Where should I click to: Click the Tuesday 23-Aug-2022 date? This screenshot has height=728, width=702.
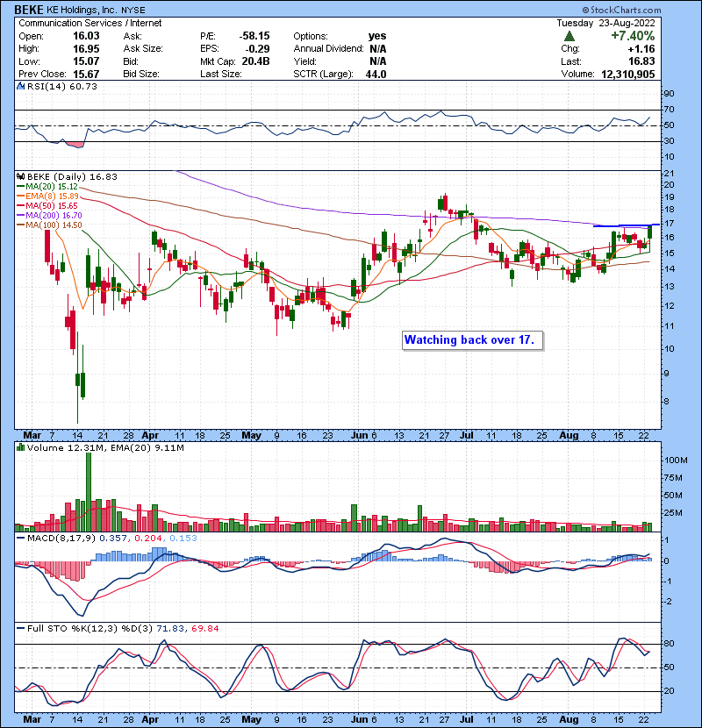click(605, 23)
